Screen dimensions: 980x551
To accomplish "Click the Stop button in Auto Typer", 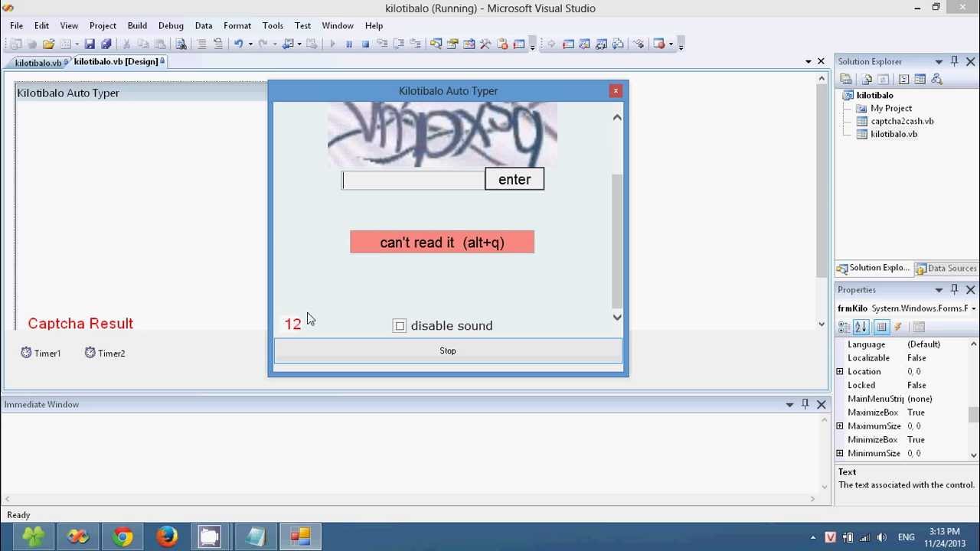I will (x=448, y=350).
